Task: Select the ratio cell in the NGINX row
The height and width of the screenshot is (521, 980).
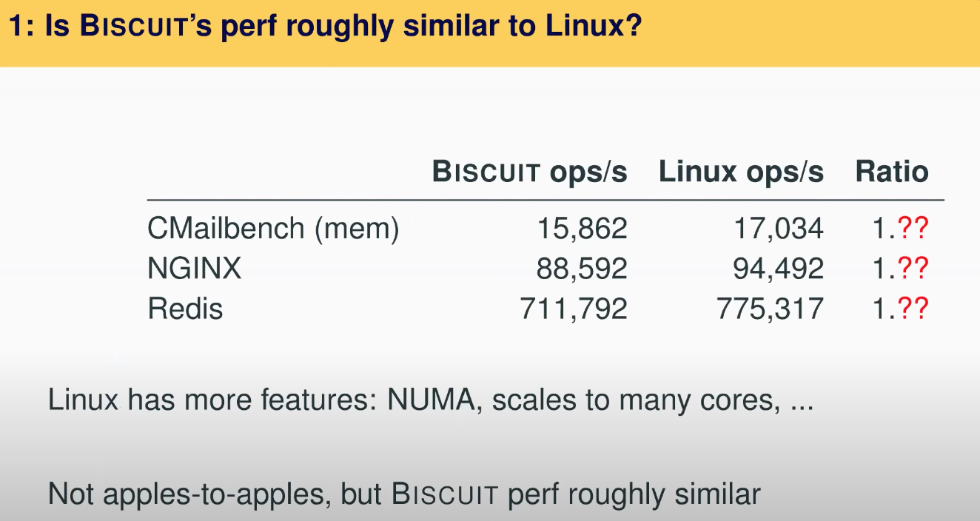Action: [x=899, y=269]
